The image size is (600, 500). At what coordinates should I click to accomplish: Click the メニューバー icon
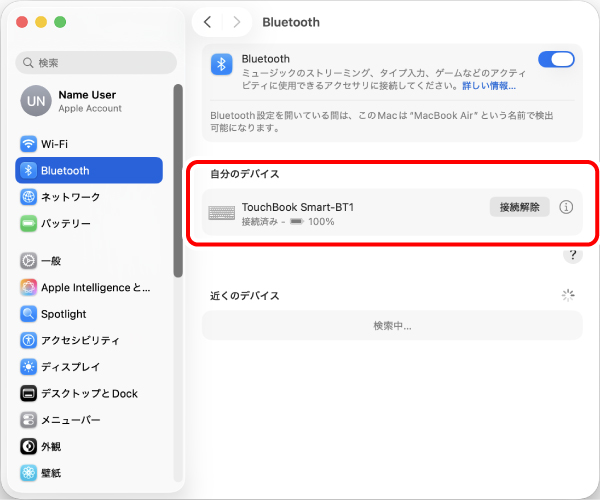(28, 420)
